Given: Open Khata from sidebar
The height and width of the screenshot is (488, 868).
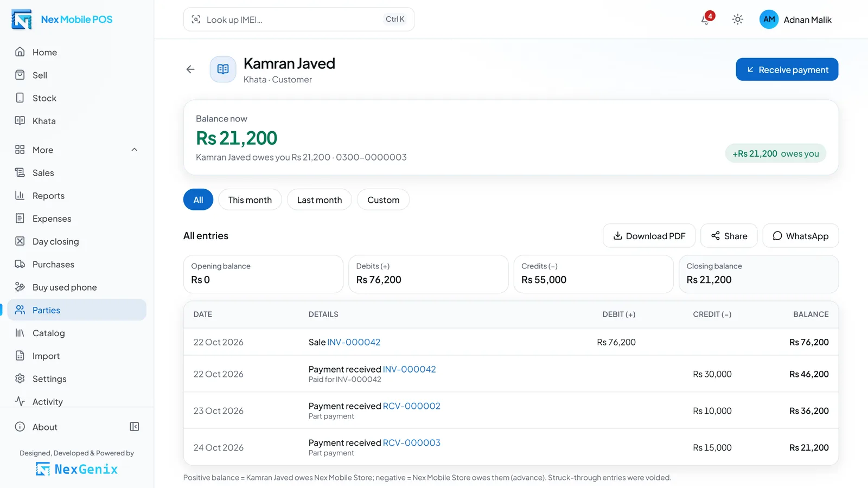Looking at the screenshot, I should pyautogui.click(x=77, y=121).
